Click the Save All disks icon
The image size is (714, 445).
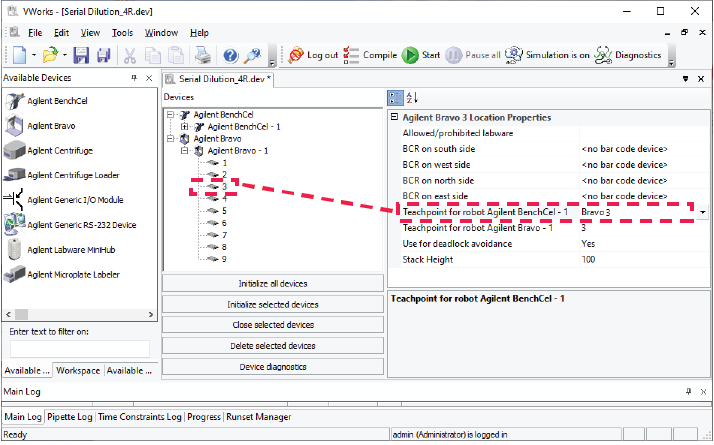pos(104,55)
